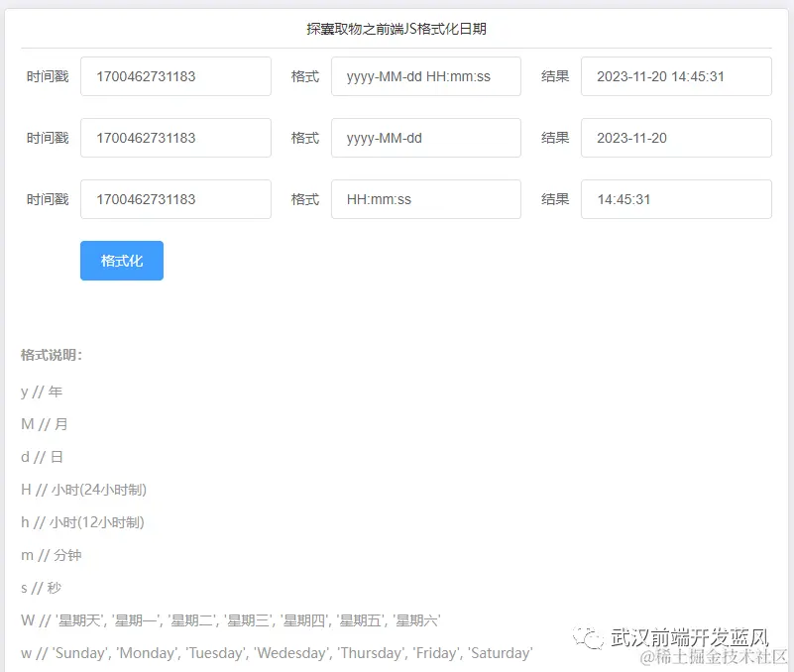The height and width of the screenshot is (672, 794).
Task: Click the 'y // 年' description line
Action: pyautogui.click(x=42, y=392)
